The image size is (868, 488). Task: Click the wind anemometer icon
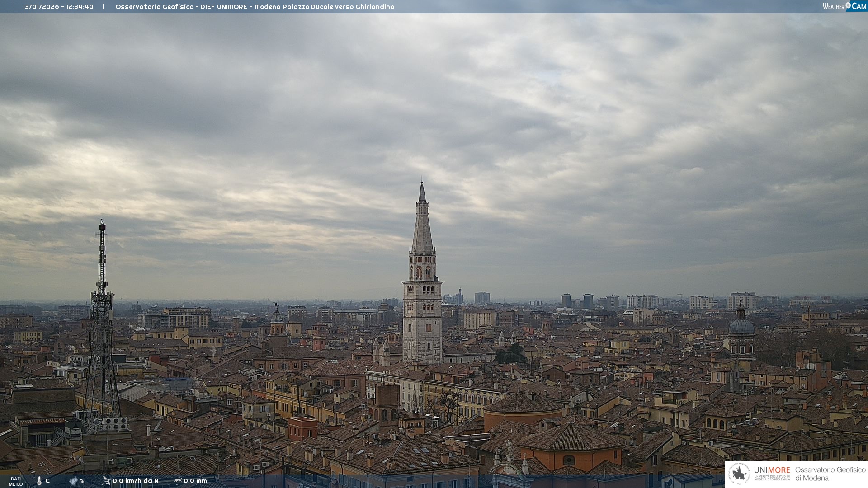[106, 481]
